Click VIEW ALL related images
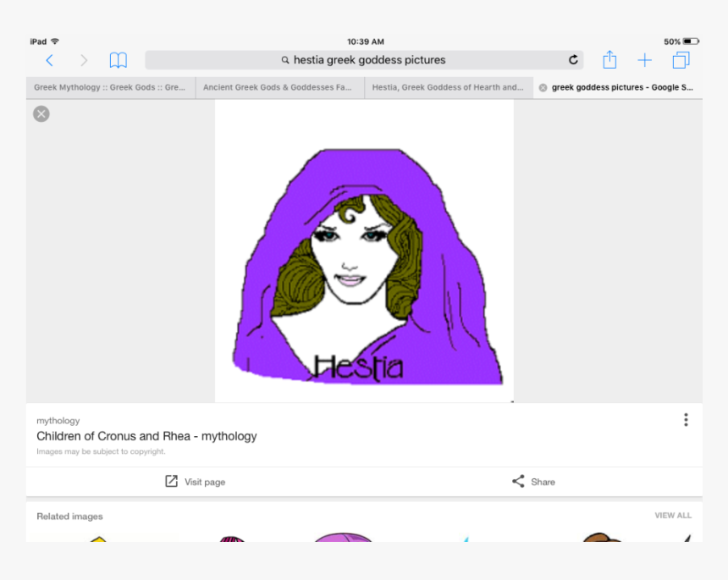This screenshot has height=580, width=728. (x=673, y=516)
